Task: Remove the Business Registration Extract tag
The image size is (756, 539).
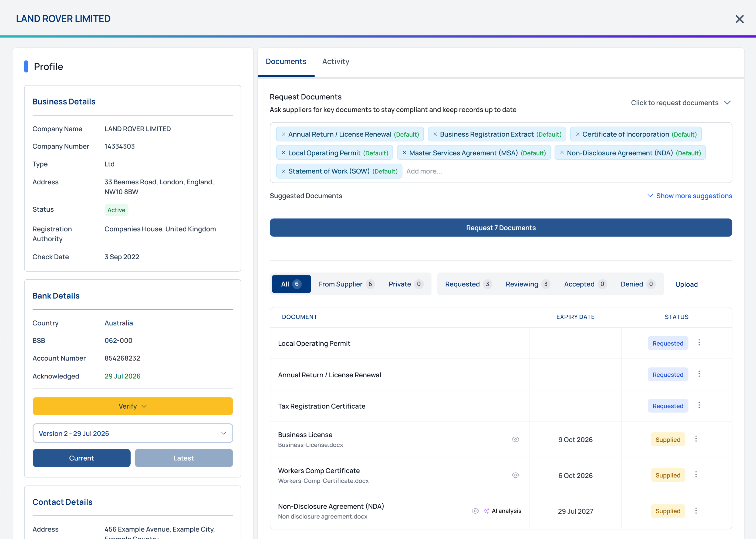Action: point(435,134)
